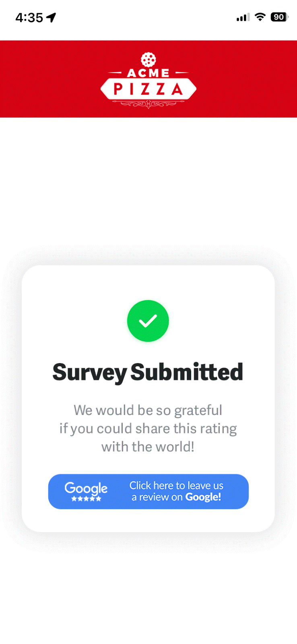Screen dimensions: 297x644
Task: Tap the location arrow beside the time
Action: point(51,17)
